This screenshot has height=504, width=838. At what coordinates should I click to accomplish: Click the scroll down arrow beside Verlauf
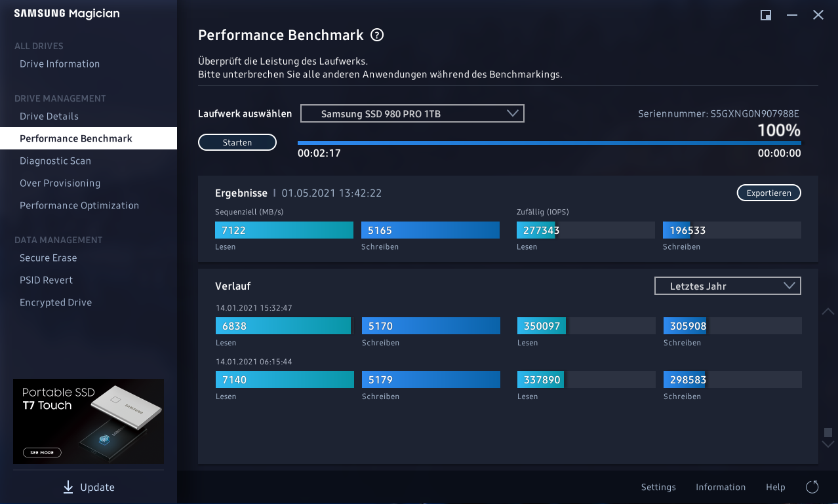pos(828,444)
